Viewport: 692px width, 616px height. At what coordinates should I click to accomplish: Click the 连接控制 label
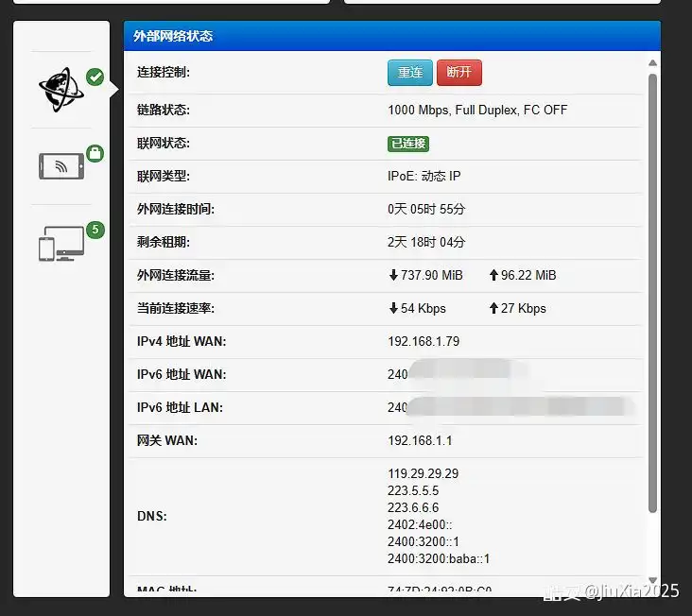point(164,72)
